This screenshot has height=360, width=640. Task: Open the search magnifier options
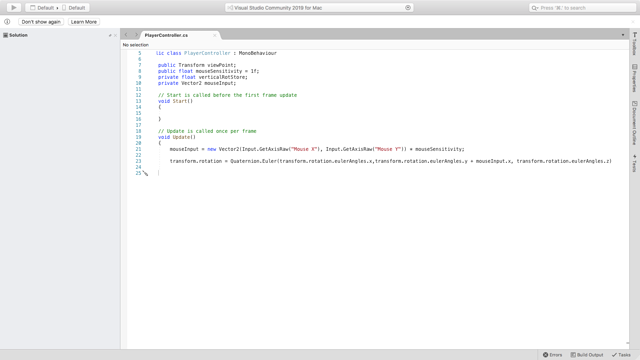click(535, 8)
